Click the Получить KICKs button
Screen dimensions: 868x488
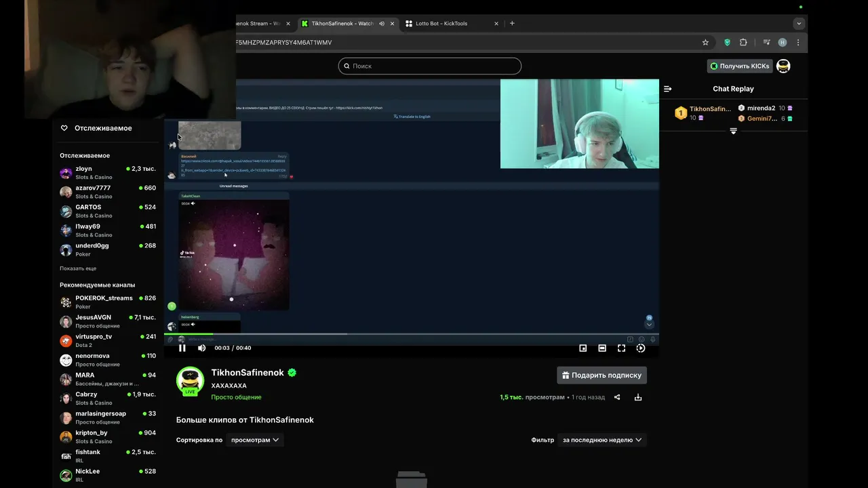point(739,66)
